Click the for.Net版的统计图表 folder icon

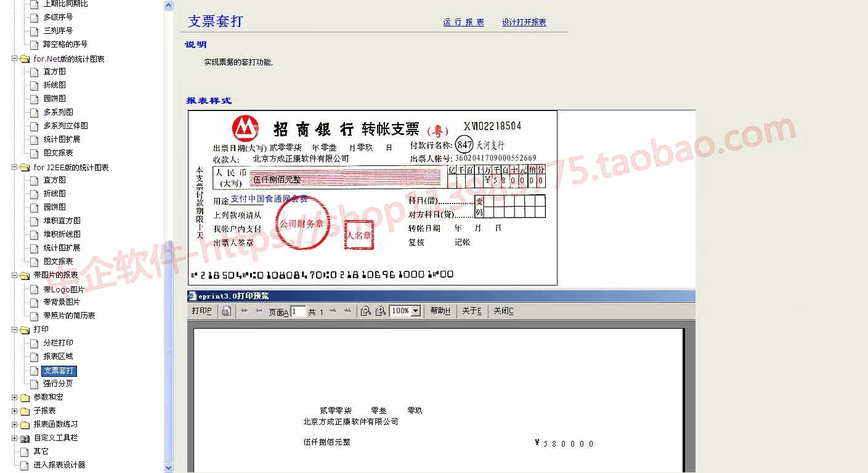[25, 59]
